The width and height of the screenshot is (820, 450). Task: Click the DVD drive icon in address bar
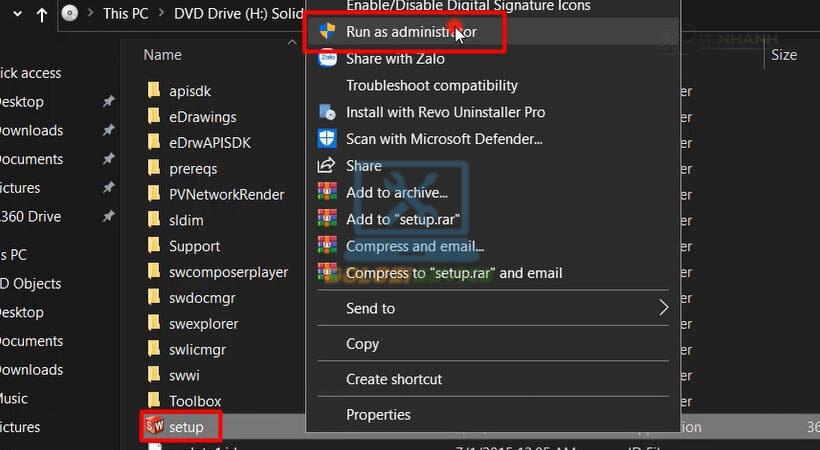[69, 14]
